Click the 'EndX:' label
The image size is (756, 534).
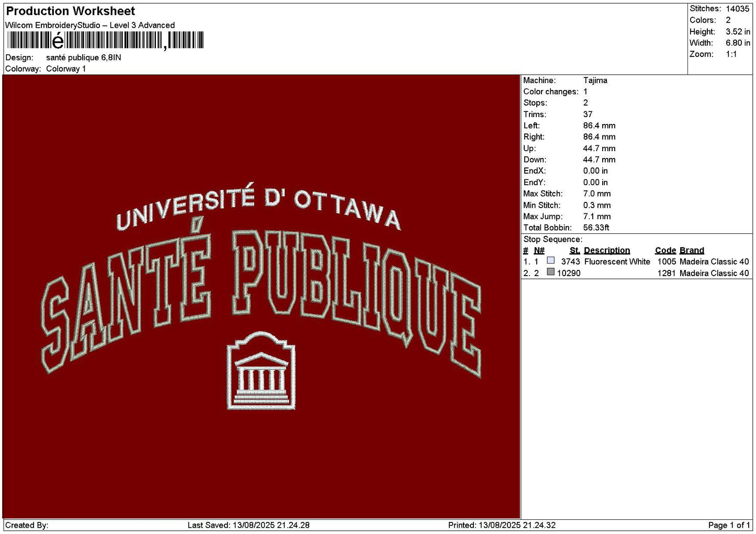coord(535,171)
